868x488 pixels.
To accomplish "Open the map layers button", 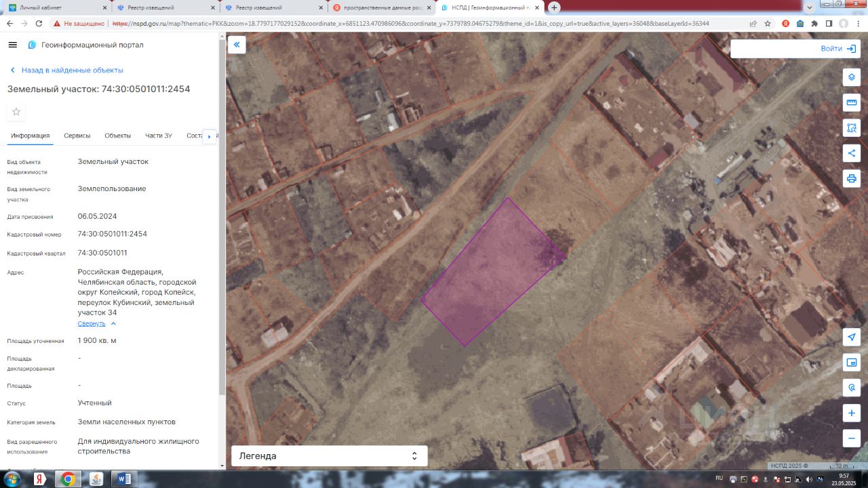I will (x=852, y=77).
